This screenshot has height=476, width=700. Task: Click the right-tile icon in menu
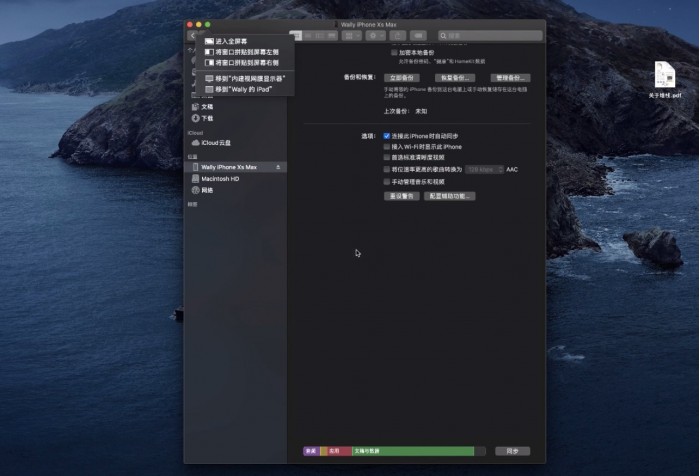(x=209, y=63)
